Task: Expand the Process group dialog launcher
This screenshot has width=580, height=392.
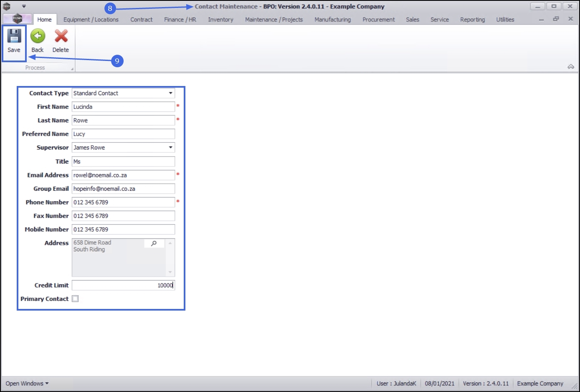Action: point(72,68)
